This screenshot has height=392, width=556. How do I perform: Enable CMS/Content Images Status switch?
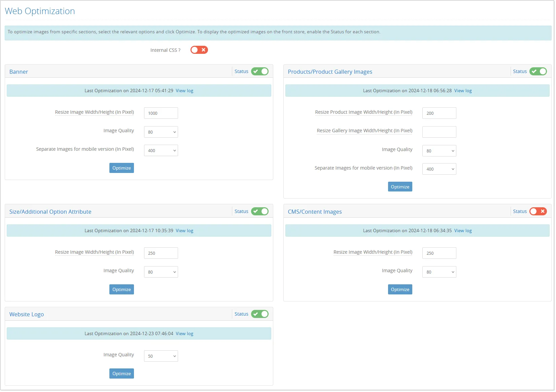tap(538, 211)
